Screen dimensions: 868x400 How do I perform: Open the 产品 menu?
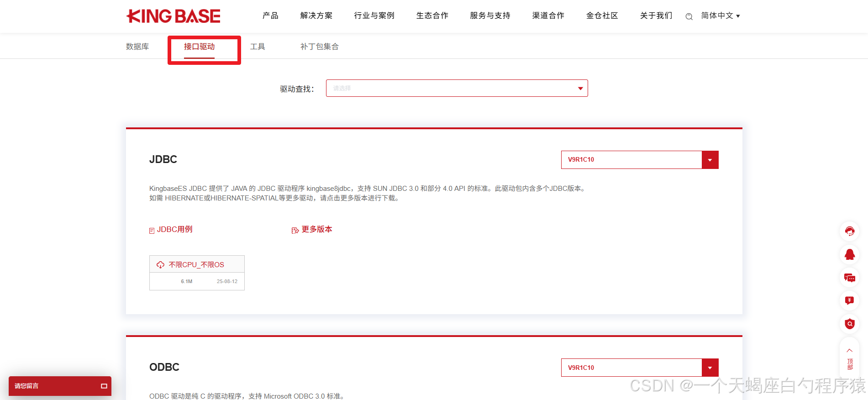click(270, 16)
